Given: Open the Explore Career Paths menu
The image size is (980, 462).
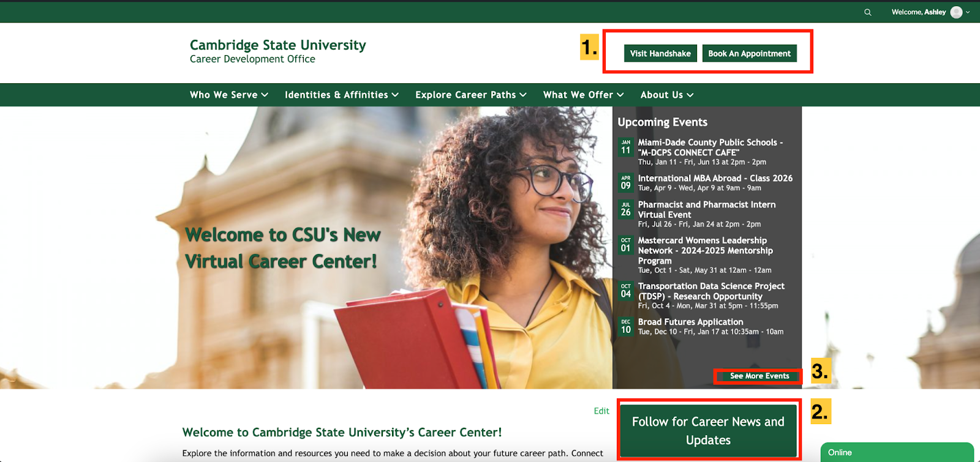Looking at the screenshot, I should [470, 95].
